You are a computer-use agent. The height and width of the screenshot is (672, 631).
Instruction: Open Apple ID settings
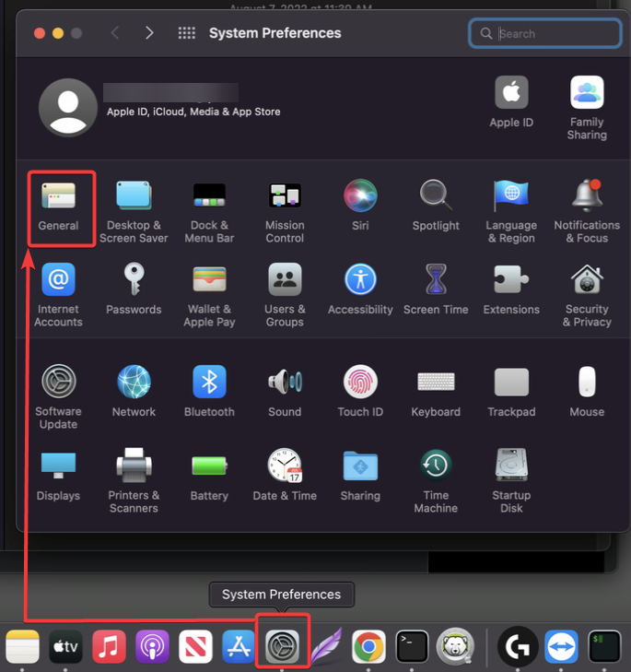pyautogui.click(x=511, y=102)
